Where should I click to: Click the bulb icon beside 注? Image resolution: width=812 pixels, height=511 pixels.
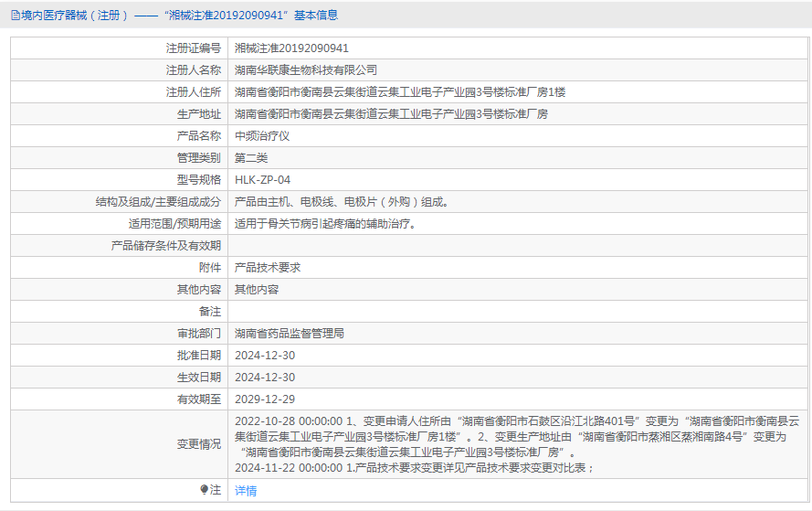point(204,489)
